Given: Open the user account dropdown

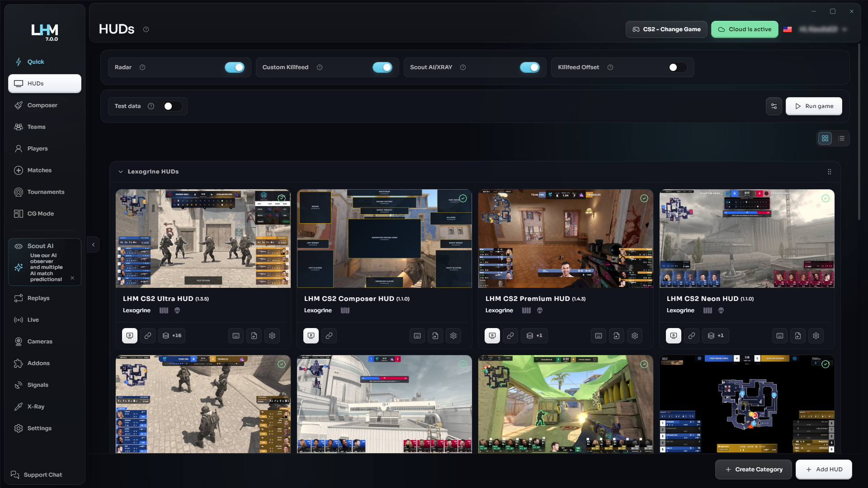Looking at the screenshot, I should [x=823, y=29].
